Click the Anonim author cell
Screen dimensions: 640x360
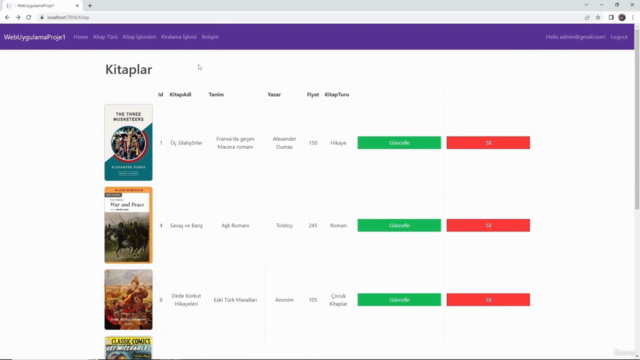(284, 300)
